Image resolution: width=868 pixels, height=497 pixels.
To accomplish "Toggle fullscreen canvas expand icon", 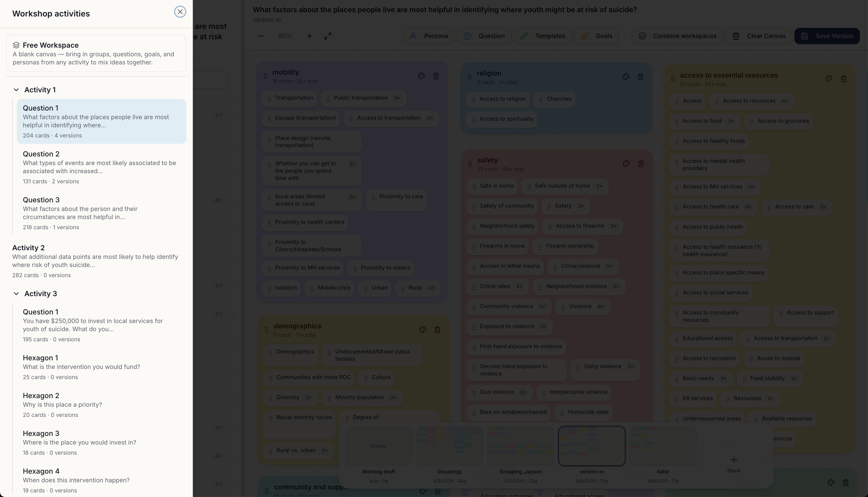I will [328, 36].
